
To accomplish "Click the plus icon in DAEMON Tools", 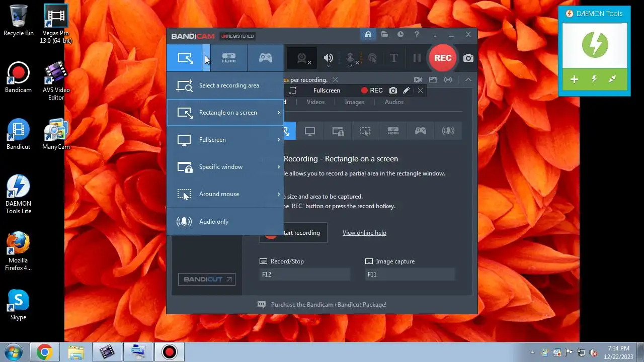I will pos(574,79).
